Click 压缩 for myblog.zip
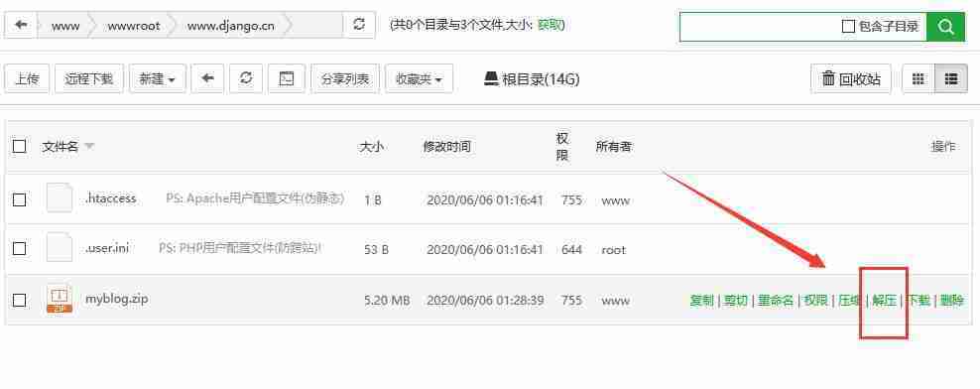This screenshot has height=389, width=980. click(x=849, y=301)
